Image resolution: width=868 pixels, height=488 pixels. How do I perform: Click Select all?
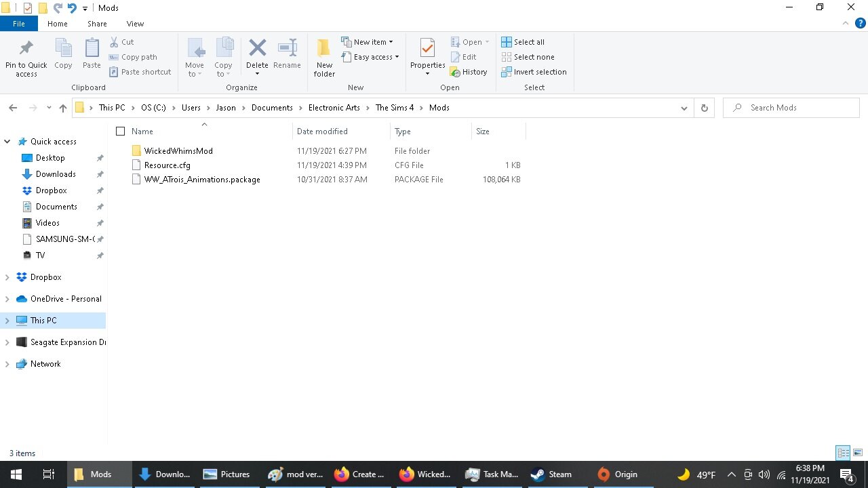tap(523, 42)
